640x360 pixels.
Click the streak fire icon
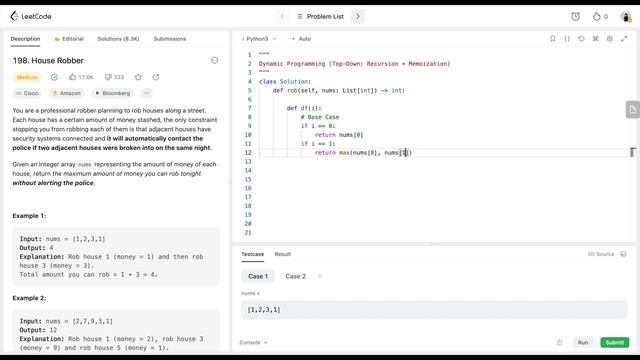[597, 16]
